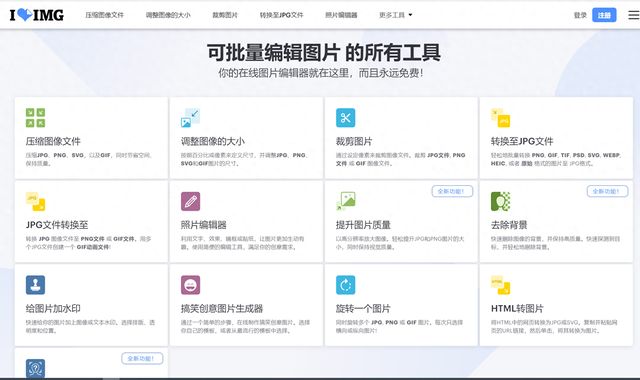
Task: Click the 全新功能 badge on the last card
Action: point(142,358)
